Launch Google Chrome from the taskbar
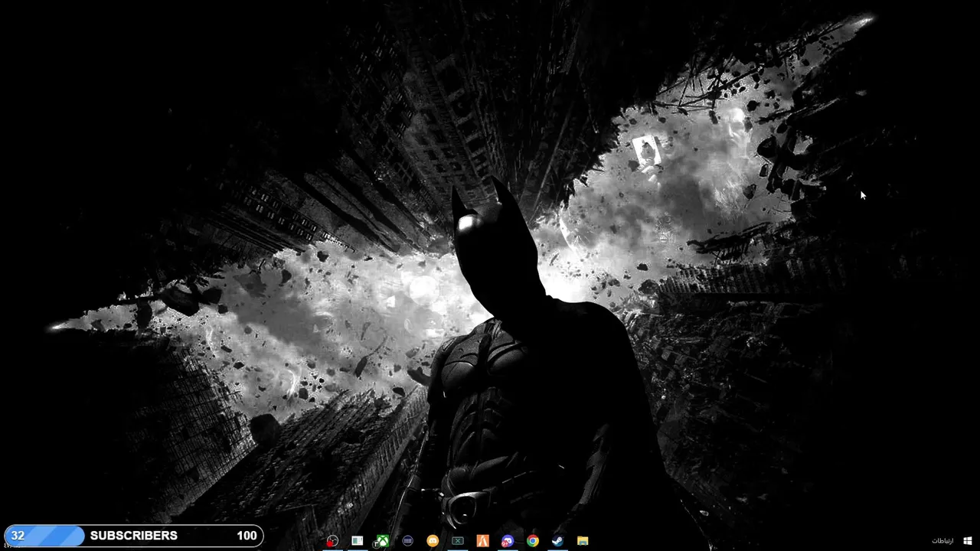The height and width of the screenshot is (551, 980). coord(533,541)
